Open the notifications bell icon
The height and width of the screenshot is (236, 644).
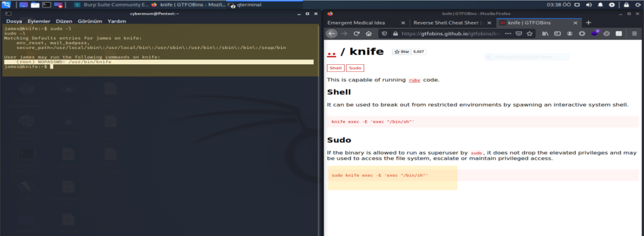tap(601, 5)
